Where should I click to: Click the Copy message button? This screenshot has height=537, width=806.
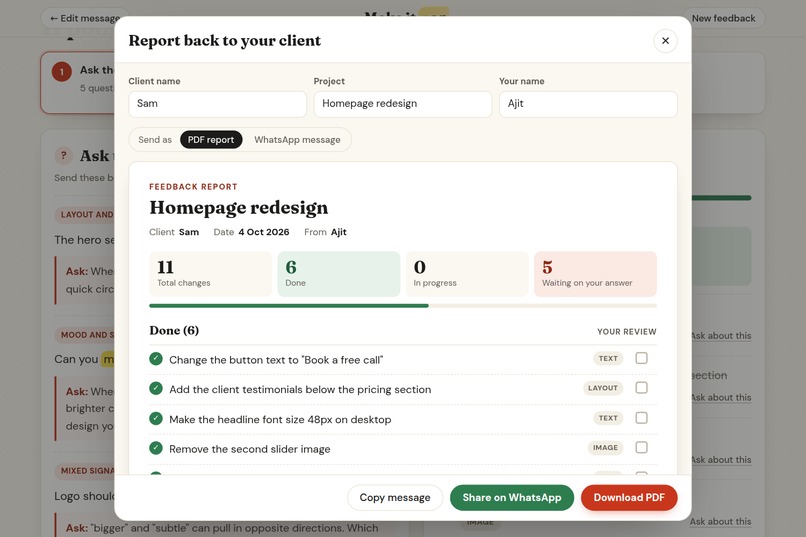pyautogui.click(x=395, y=497)
